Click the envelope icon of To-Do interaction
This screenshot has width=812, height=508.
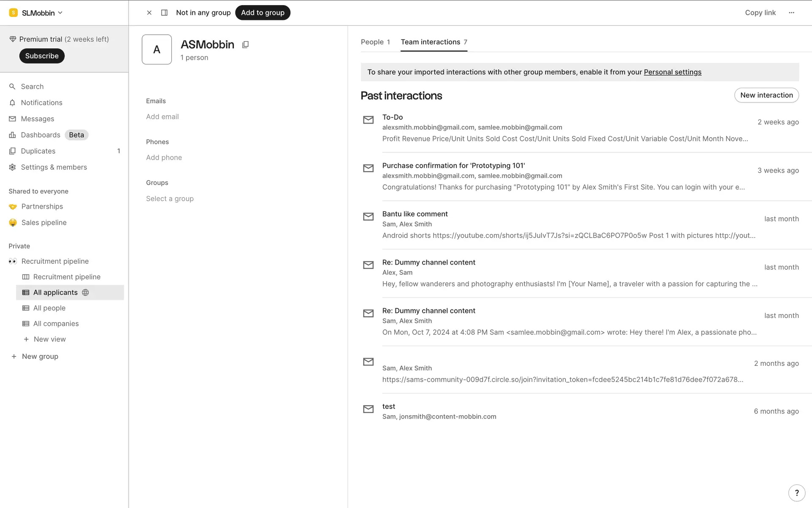point(368,120)
